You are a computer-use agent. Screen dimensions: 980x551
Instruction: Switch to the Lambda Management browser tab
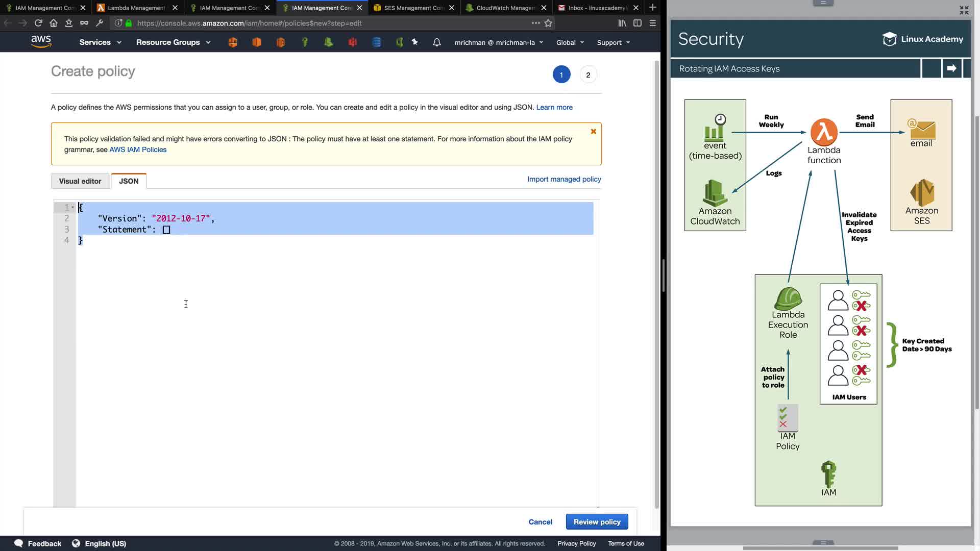point(136,8)
